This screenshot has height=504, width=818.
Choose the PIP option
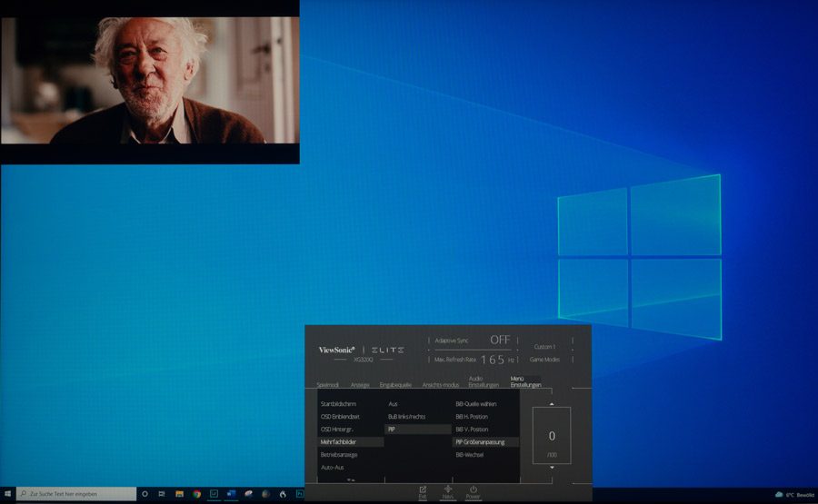418,429
